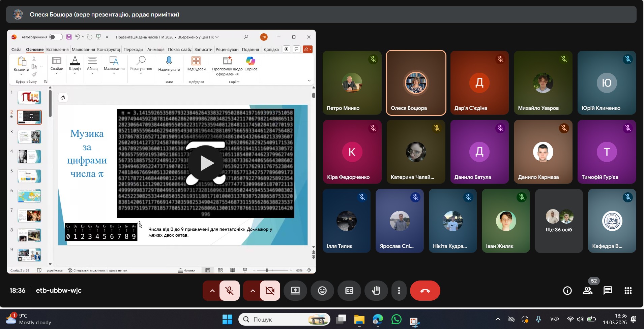Expand video settings chevron next to camera
Viewport: 644px width, 329px height.
253,291
